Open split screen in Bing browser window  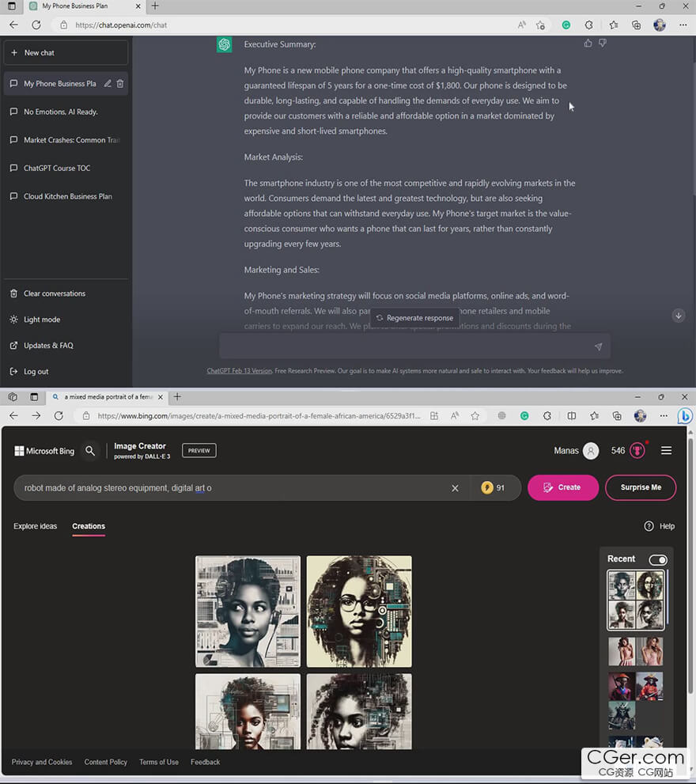(x=572, y=416)
